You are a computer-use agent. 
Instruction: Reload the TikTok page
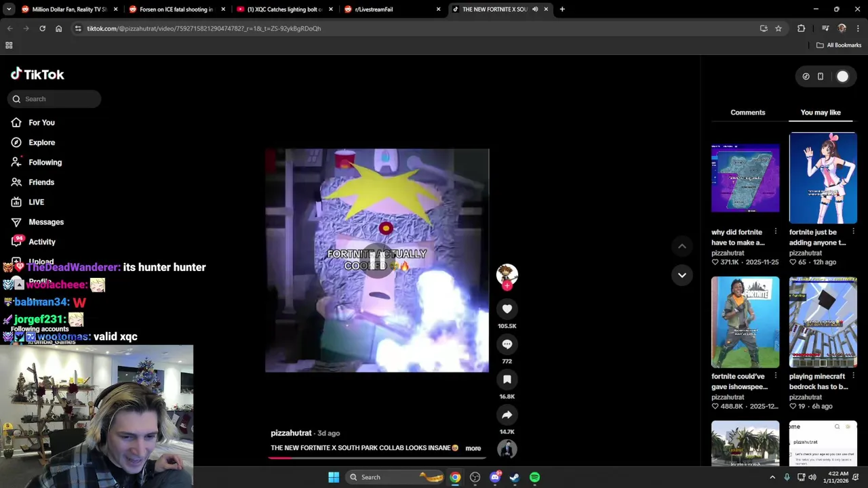tap(42, 28)
